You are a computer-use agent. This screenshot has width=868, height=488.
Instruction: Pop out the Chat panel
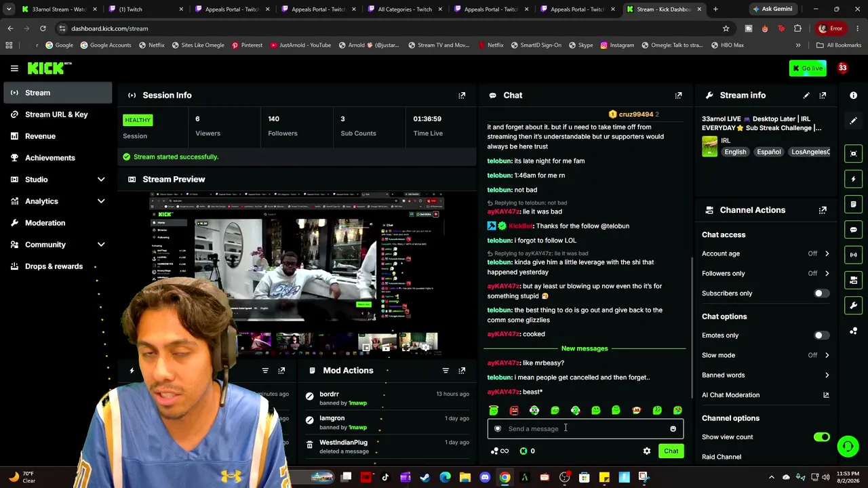678,96
